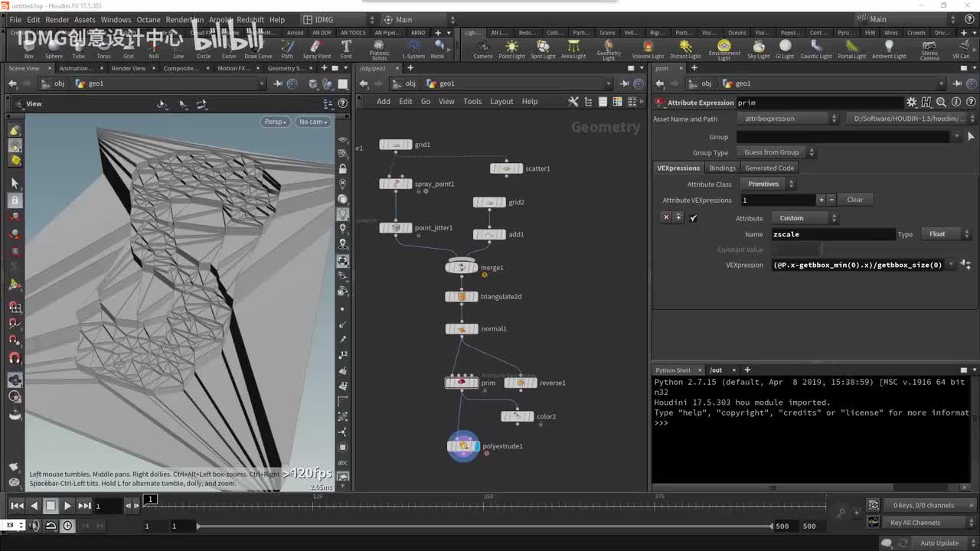Select the polyextrude1 node icon

[x=463, y=446]
